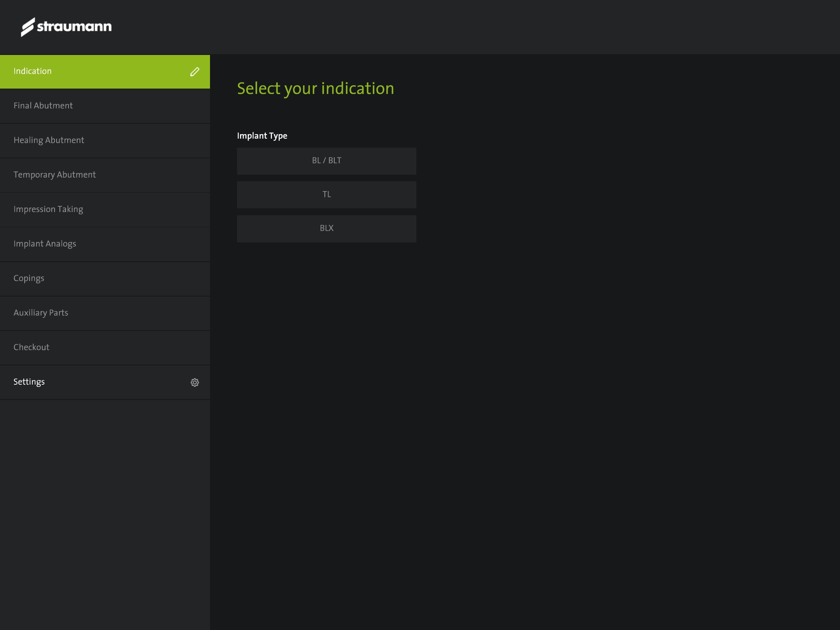Go to the Final Abutment step
840x630 pixels.
43,106
